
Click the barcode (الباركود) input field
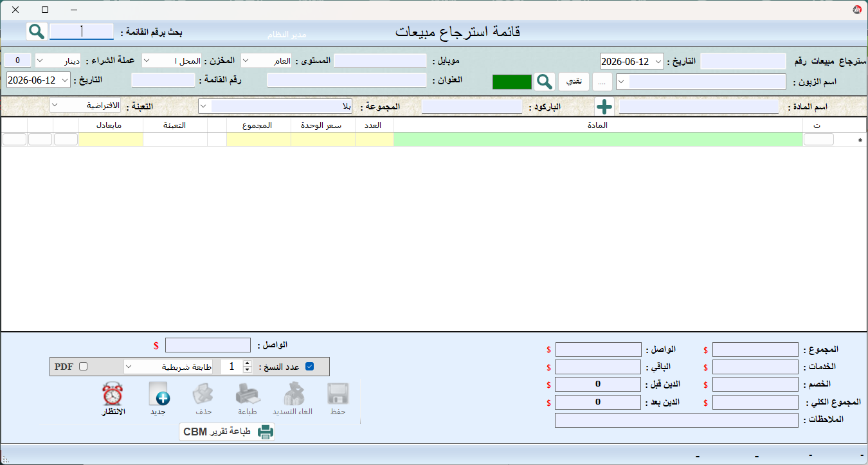pyautogui.click(x=471, y=107)
